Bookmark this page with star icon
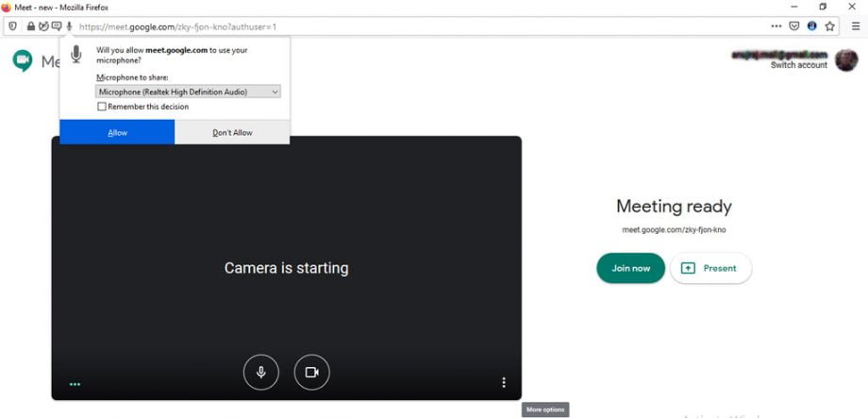868x418 pixels. [x=829, y=26]
